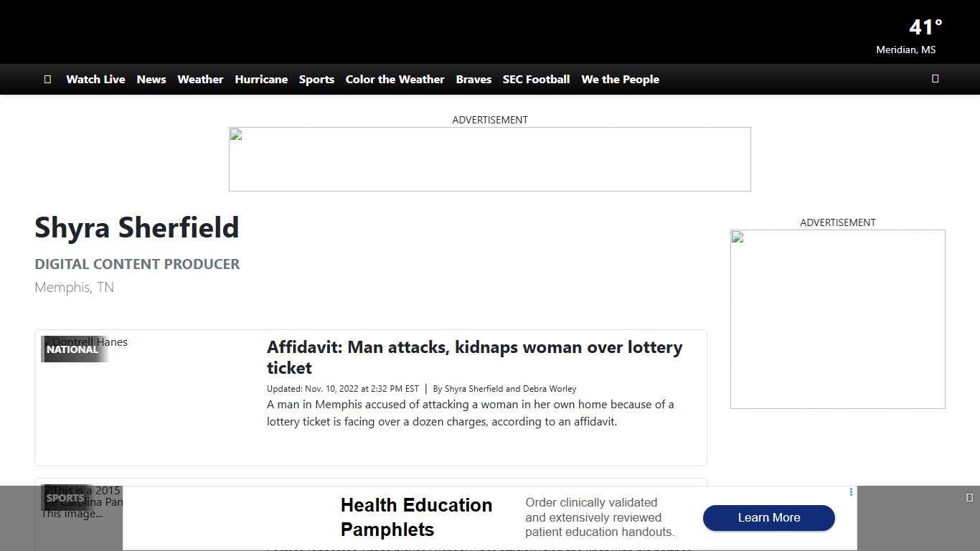Open the hamburger menu beside Watch Live
Screen dimensions: 980x551
pyautogui.click(x=47, y=80)
